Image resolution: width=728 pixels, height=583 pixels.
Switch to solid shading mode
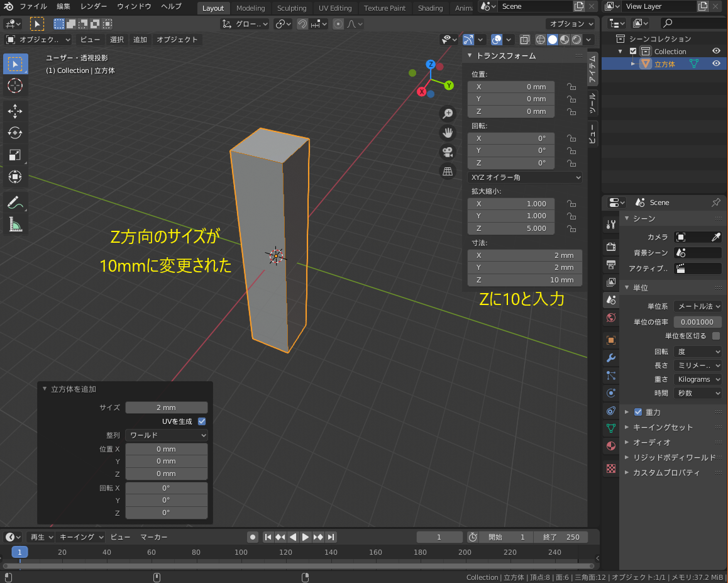(x=553, y=40)
